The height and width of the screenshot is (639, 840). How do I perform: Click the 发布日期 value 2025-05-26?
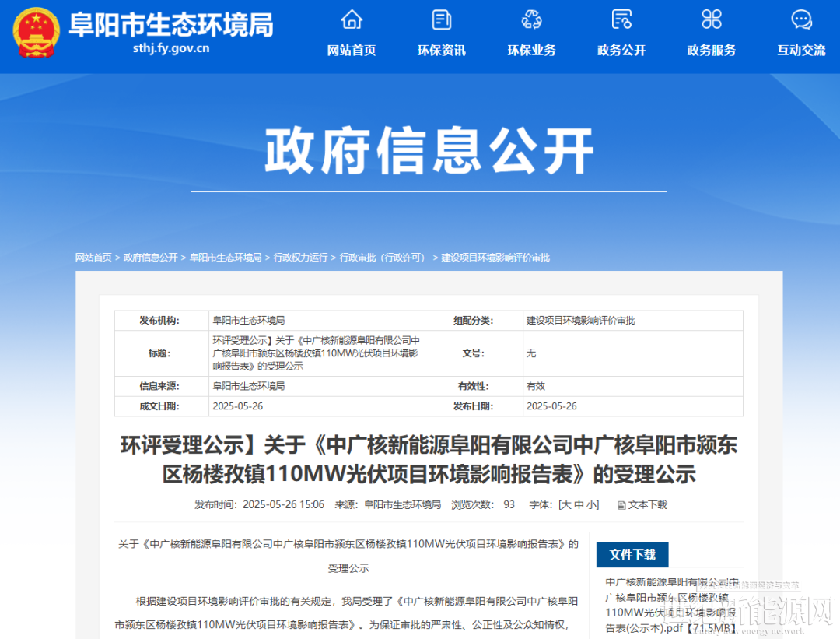551,406
